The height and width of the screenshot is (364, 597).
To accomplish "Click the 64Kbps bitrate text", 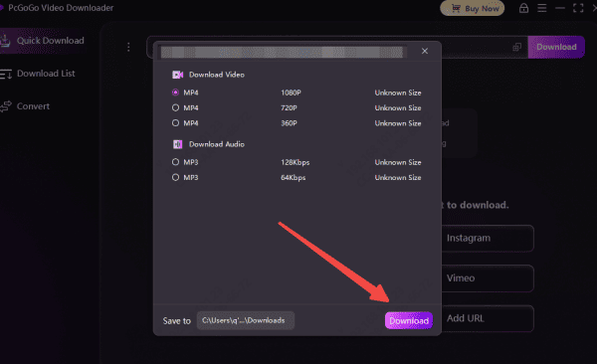I will click(294, 177).
